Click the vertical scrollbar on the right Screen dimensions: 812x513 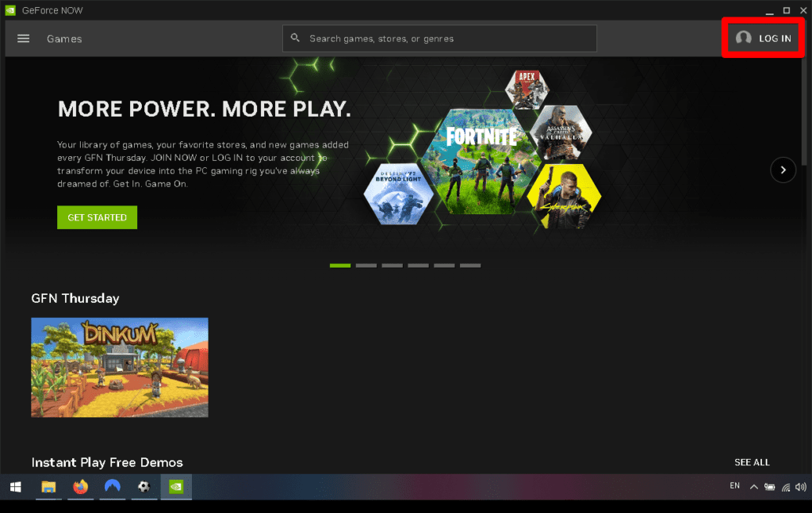(x=804, y=111)
